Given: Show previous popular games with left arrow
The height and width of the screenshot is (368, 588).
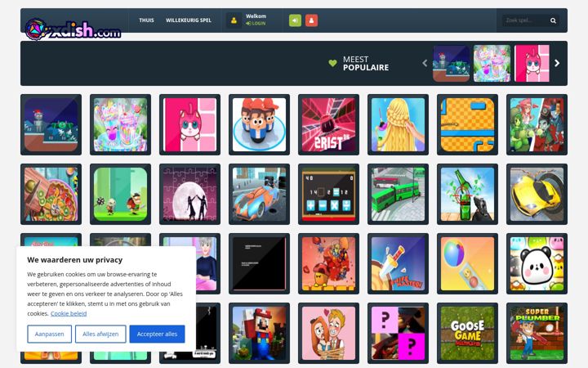Looking at the screenshot, I should pyautogui.click(x=425, y=63).
